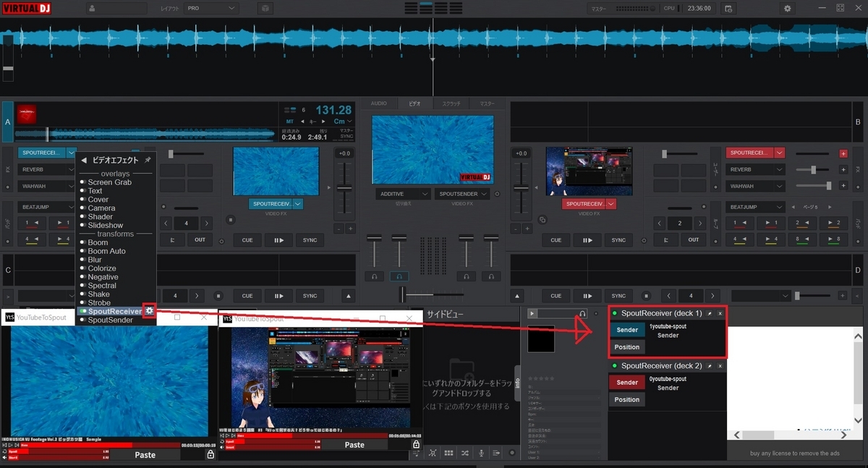Viewport: 868px width, 468px height.
Task: Pin the SpoutReceiver (deck 1) panel
Action: tap(710, 314)
